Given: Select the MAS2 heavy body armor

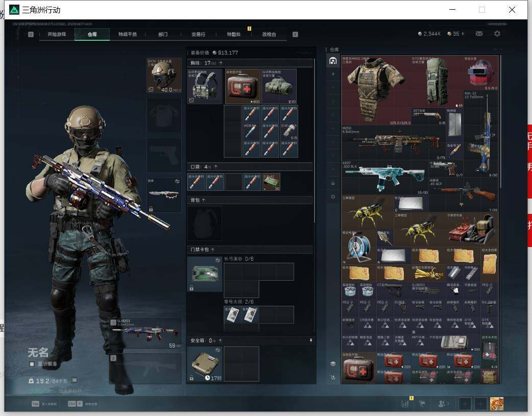Looking at the screenshot, I should pos(376,90).
